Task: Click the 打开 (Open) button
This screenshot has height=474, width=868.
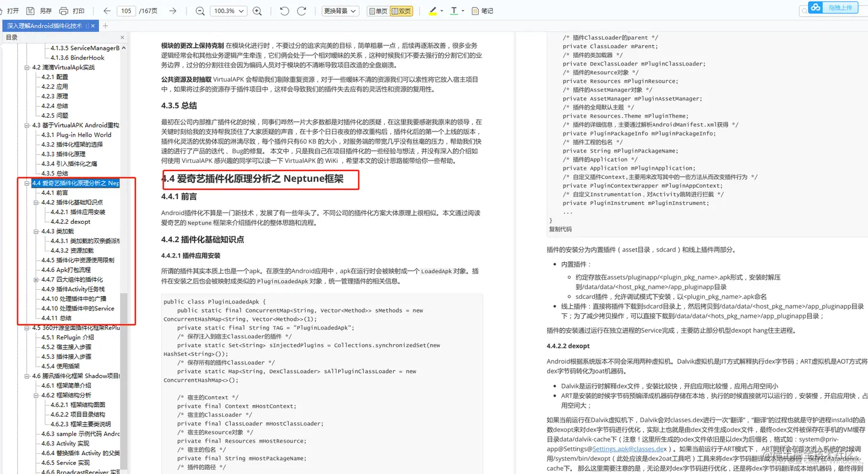Action: 9,11
